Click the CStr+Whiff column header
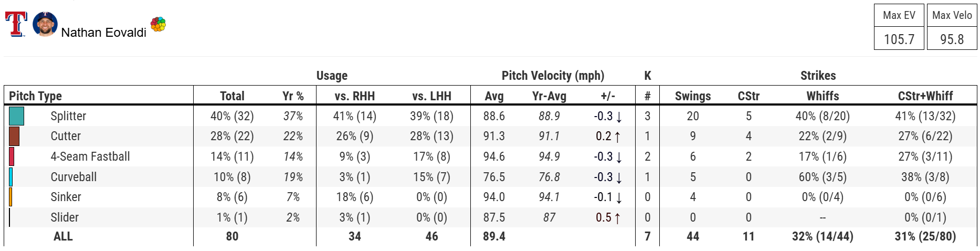980x251 pixels. pos(925,96)
